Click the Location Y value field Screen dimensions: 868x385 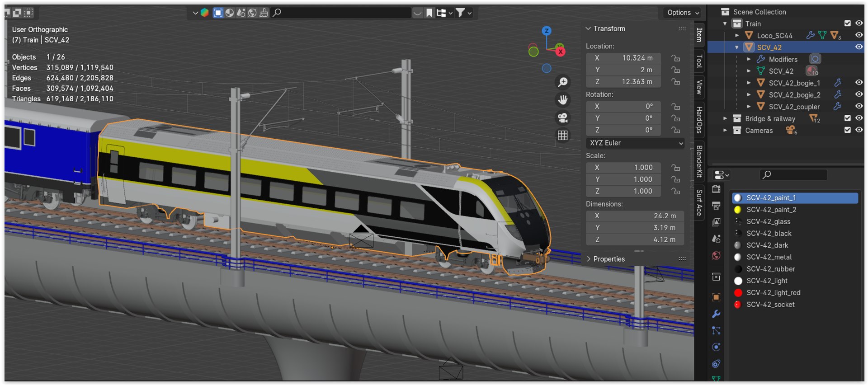point(623,70)
